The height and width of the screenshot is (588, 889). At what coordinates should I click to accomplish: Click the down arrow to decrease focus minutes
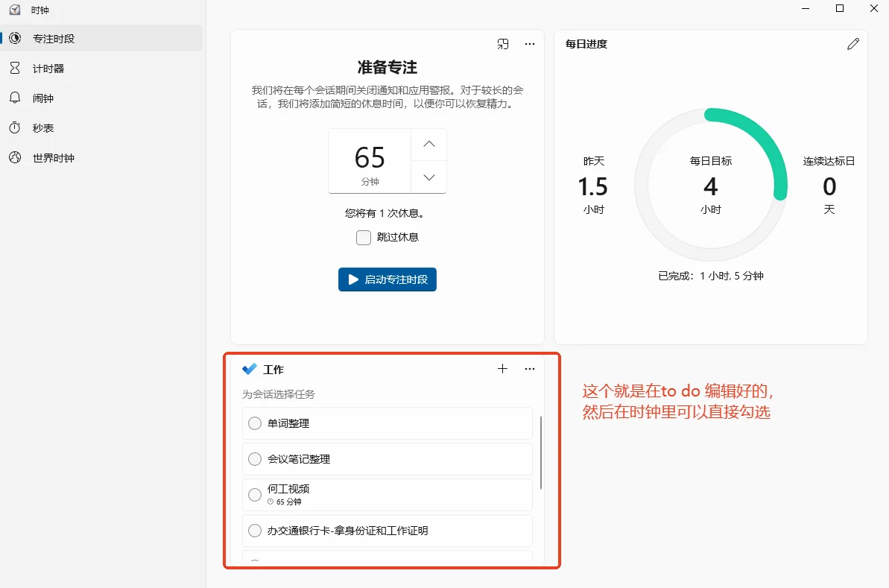[x=428, y=177]
